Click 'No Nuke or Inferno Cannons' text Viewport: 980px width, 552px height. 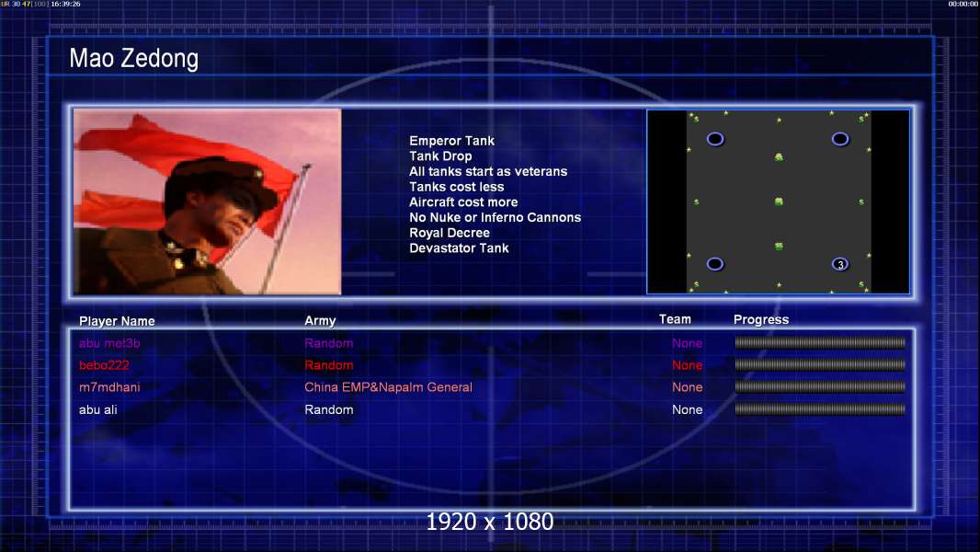point(495,217)
